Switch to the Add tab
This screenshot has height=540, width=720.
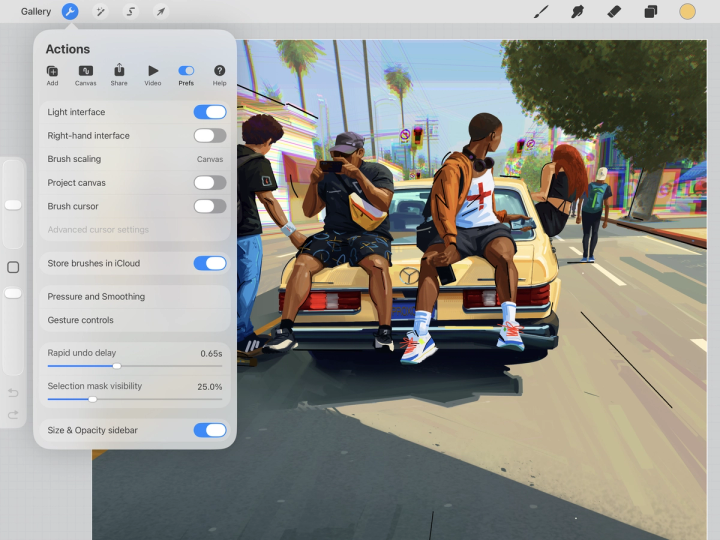click(52, 76)
